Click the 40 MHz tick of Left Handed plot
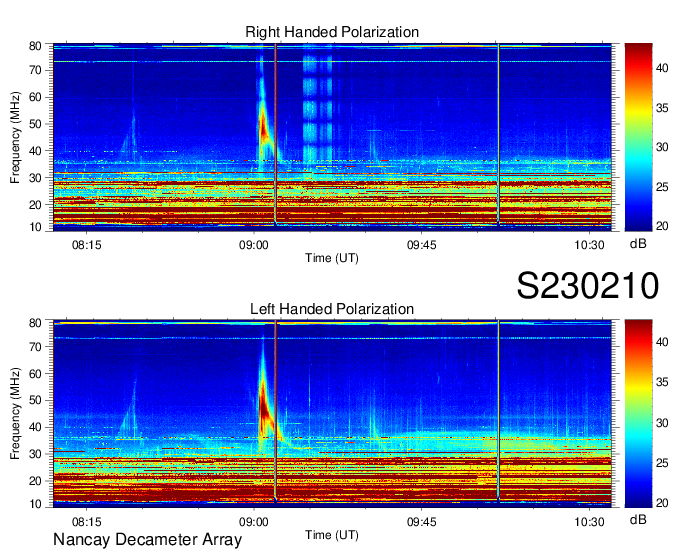Screen dimensions: 680x552 pyautogui.click(x=35, y=427)
